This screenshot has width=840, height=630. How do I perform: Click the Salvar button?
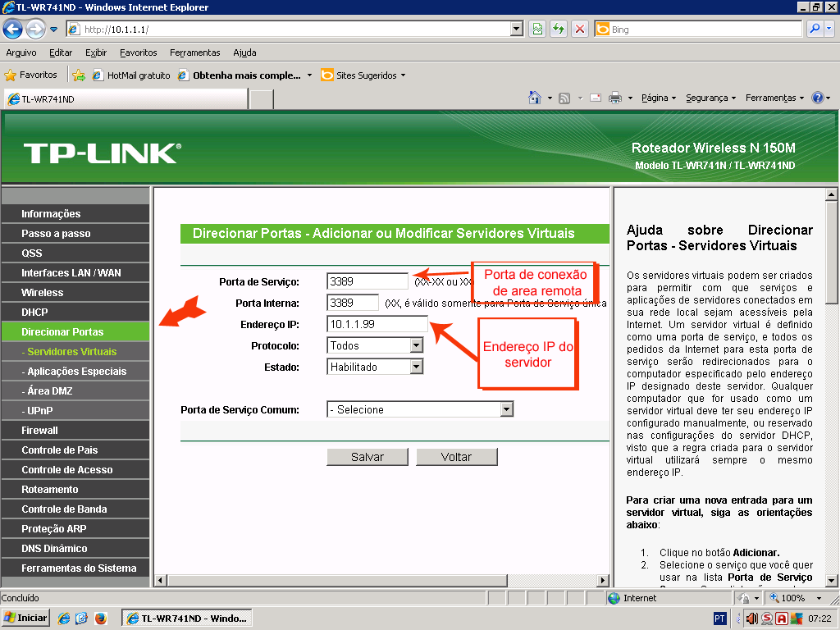pos(367,457)
